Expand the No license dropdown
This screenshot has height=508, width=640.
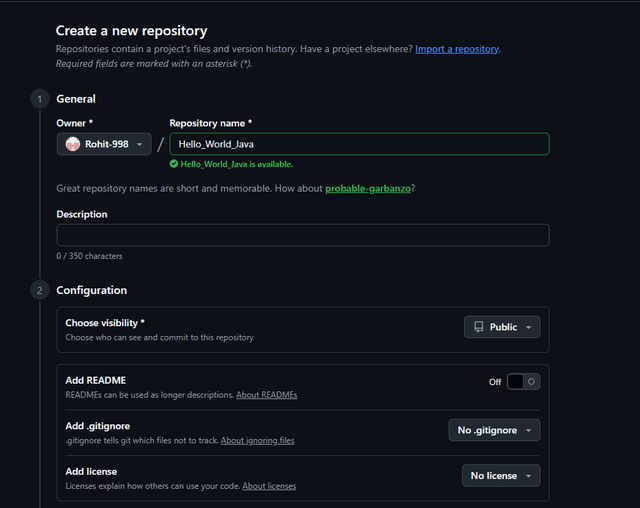[x=500, y=476]
